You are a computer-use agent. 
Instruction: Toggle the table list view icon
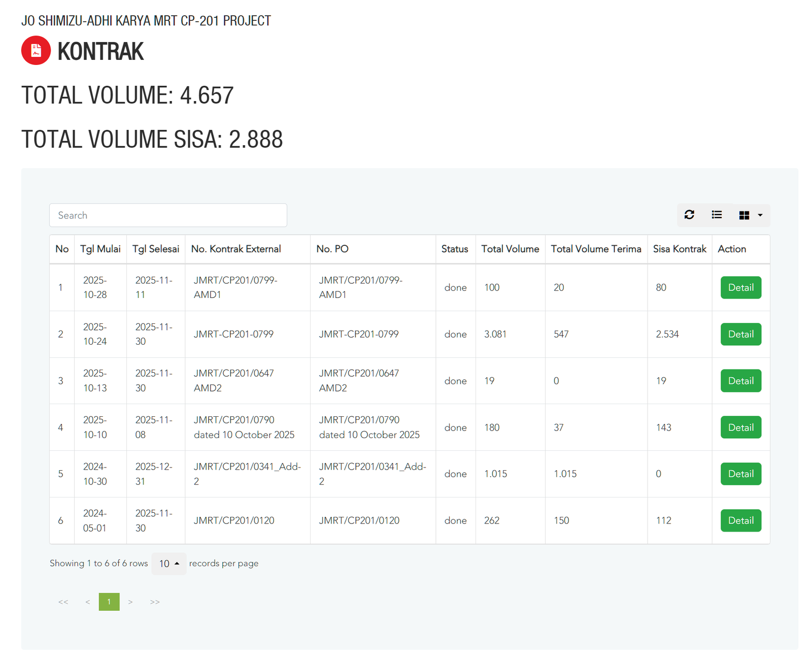(x=717, y=215)
